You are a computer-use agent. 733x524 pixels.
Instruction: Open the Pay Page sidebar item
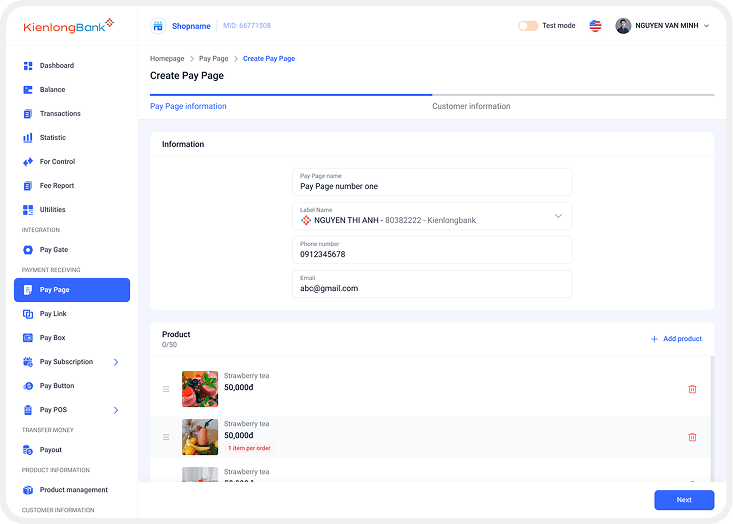point(72,290)
